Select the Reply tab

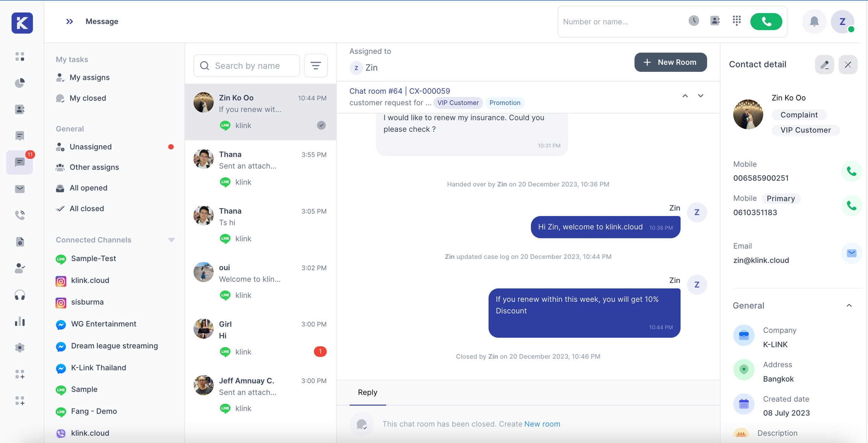[x=367, y=392]
